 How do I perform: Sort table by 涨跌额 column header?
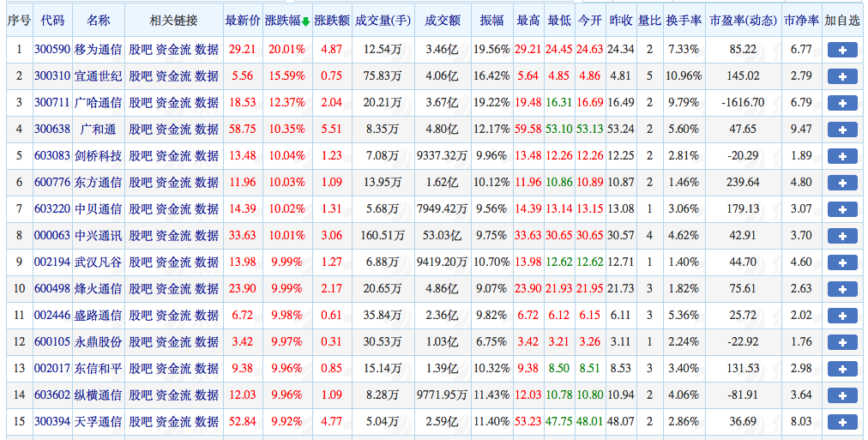(332, 21)
